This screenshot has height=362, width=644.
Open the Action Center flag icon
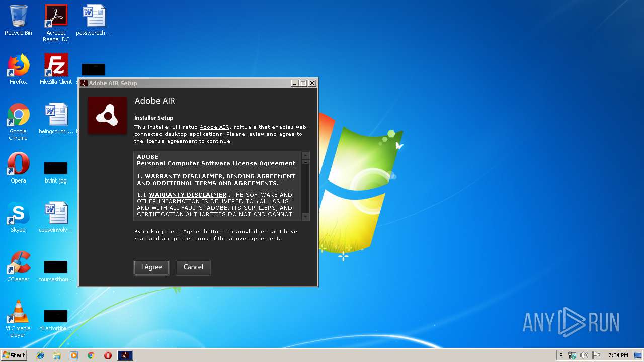pyautogui.click(x=596, y=355)
